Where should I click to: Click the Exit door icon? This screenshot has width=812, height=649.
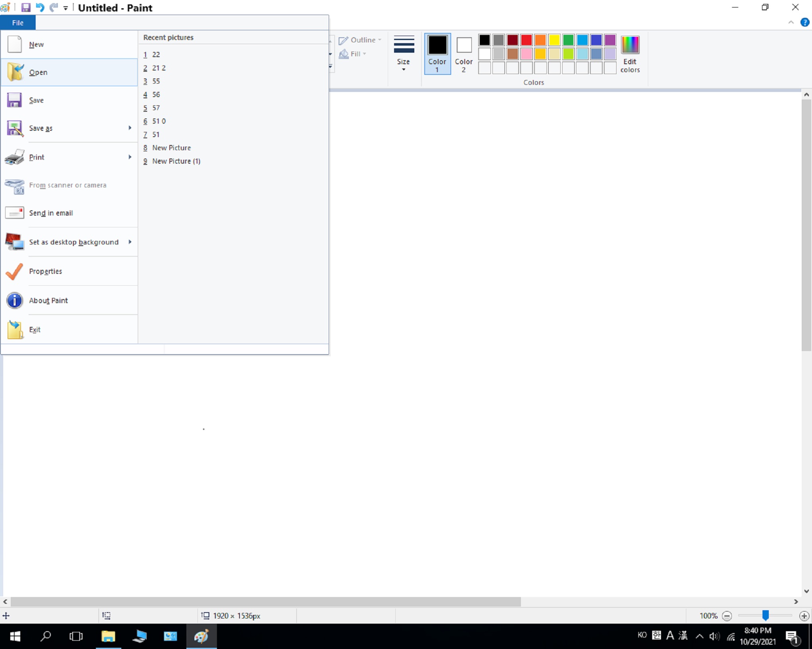tap(15, 330)
